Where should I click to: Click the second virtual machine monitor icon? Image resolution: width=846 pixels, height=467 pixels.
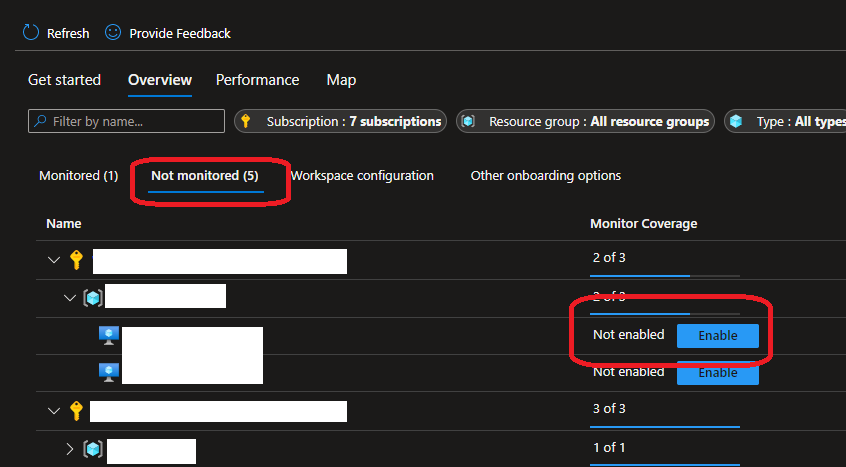click(x=109, y=372)
